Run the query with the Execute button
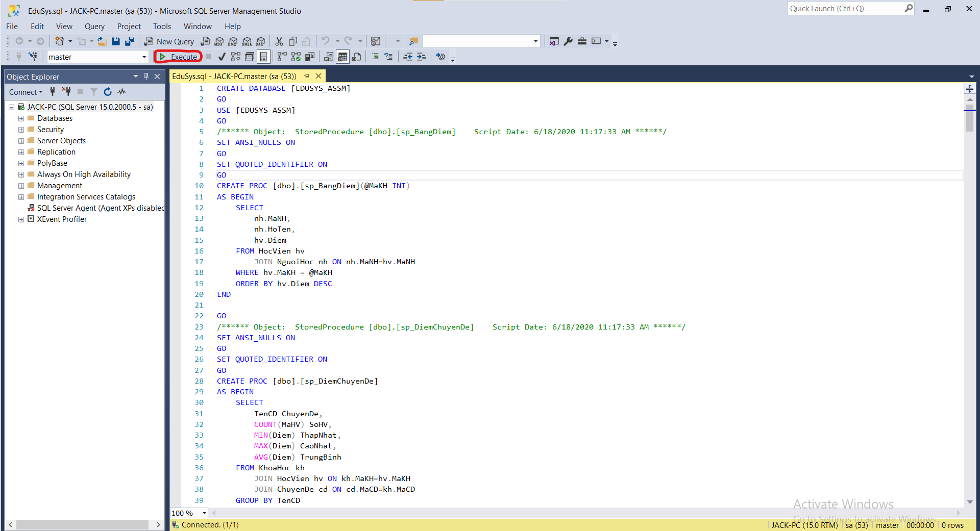The height and width of the screenshot is (531, 980). (x=178, y=57)
